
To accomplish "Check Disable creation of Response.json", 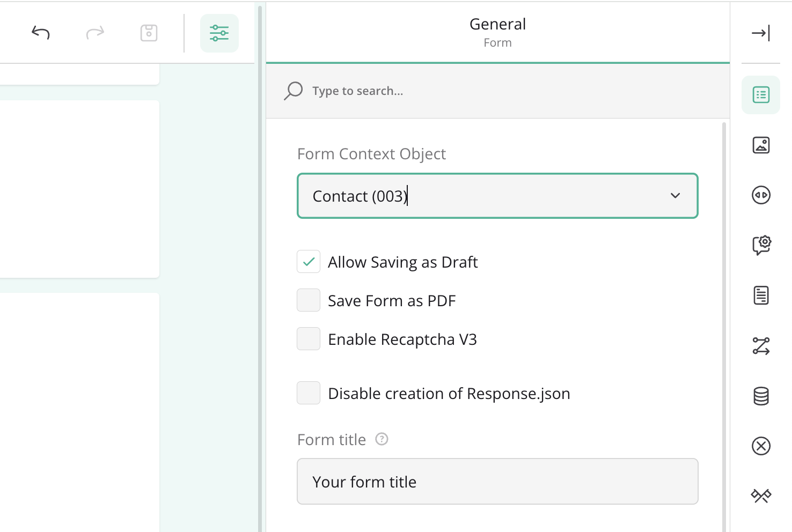I will pos(309,393).
